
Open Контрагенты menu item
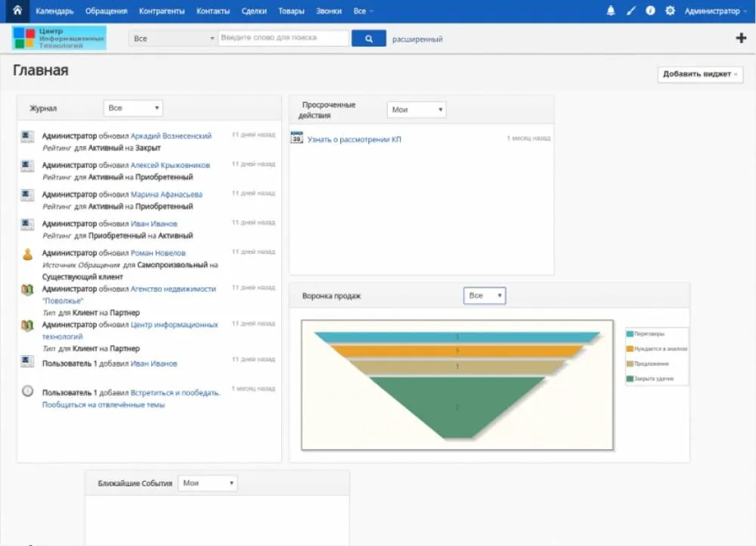point(162,11)
